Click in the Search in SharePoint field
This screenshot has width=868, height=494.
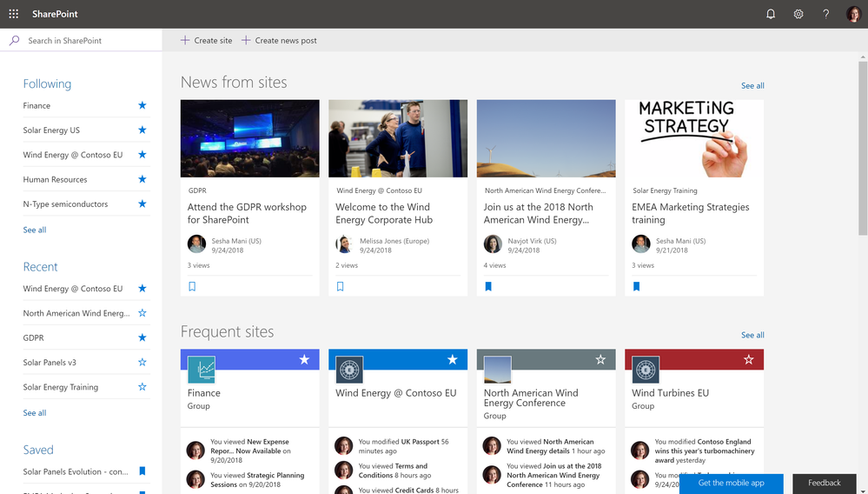tap(81, 40)
